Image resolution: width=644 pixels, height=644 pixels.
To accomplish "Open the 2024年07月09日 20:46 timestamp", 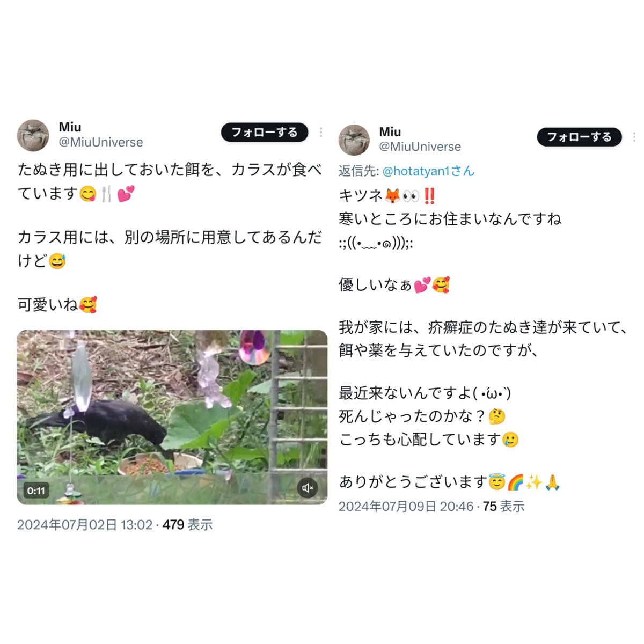I will point(406,506).
